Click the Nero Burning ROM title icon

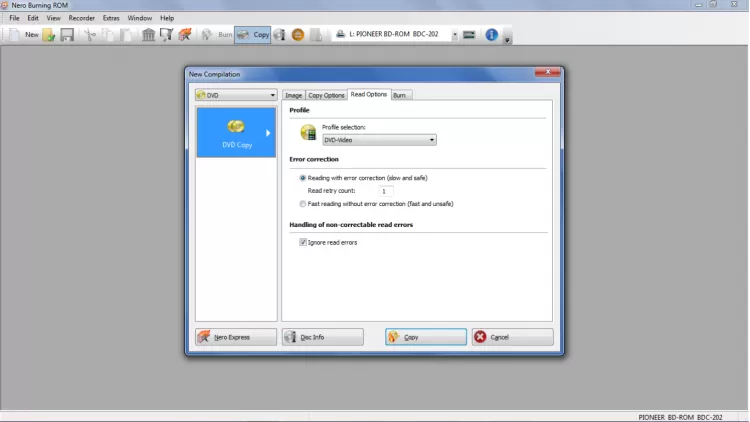pyautogui.click(x=4, y=5)
